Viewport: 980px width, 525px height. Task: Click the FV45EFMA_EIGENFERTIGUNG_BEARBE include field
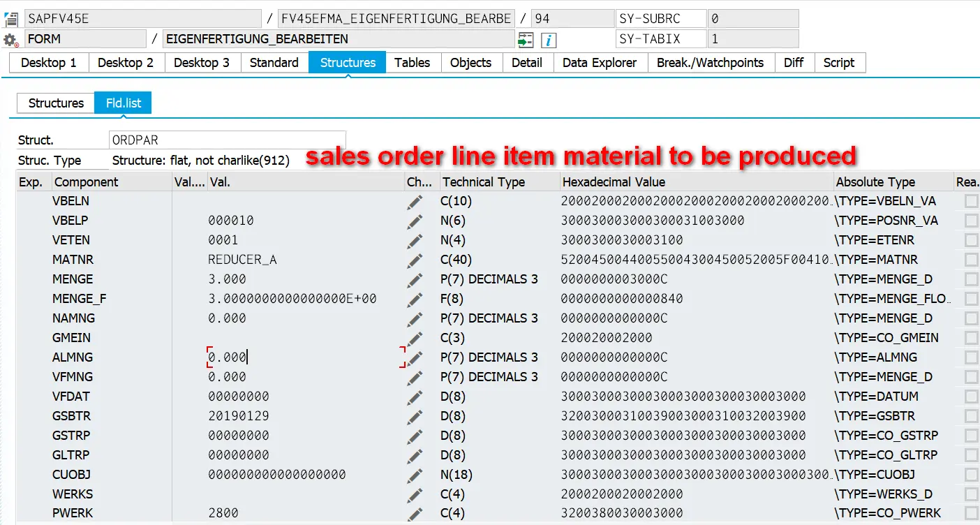coord(396,19)
